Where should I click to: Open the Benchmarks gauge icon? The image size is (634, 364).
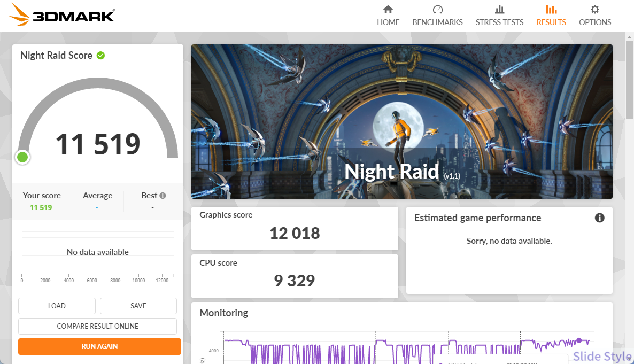437,10
